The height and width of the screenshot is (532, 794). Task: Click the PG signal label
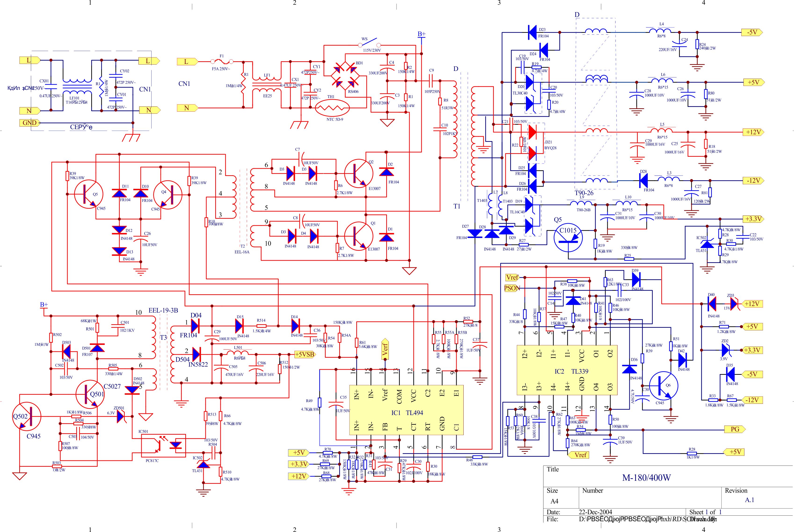click(735, 429)
